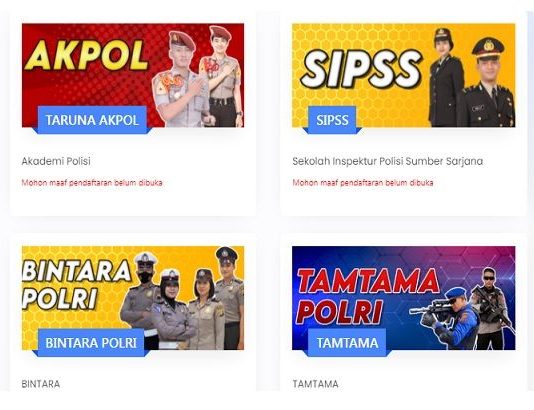Click the Akademi Polisi title text
Viewport: 534px width, 410px height.
tap(56, 161)
